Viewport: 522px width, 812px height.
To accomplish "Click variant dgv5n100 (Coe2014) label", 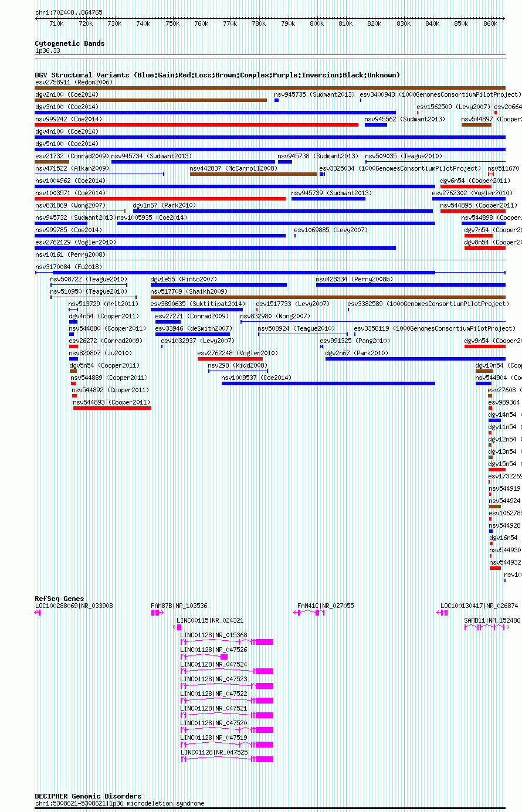I will (67, 144).
